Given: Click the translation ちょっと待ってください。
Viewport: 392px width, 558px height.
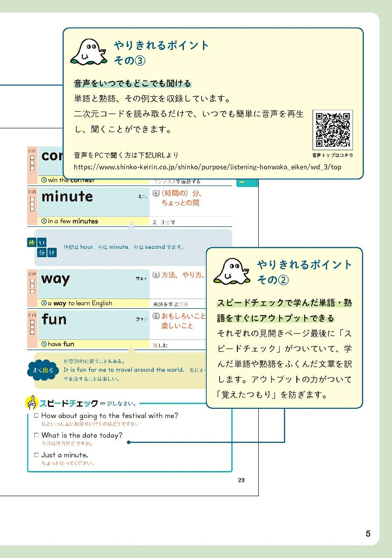Looking at the screenshot, I should [68, 464].
